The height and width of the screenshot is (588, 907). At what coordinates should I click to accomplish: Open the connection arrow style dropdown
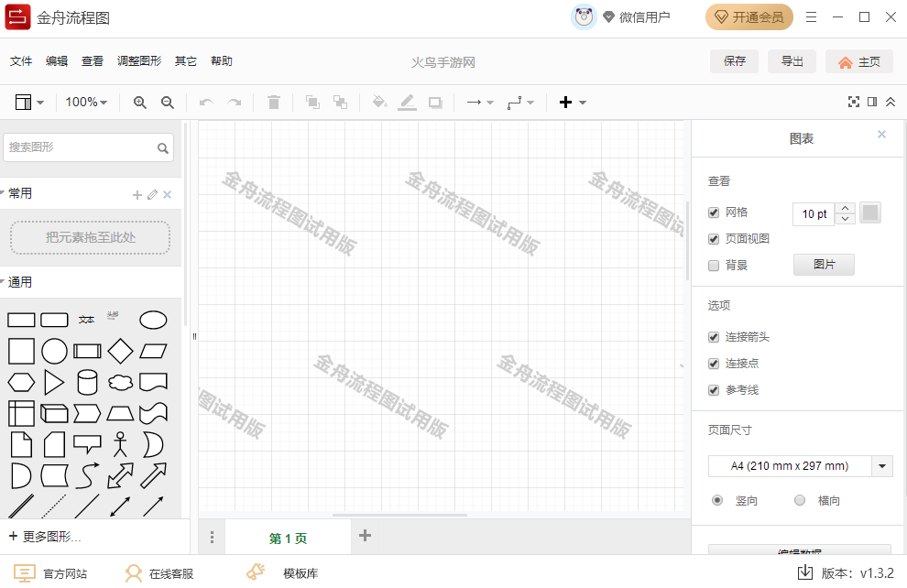480,103
